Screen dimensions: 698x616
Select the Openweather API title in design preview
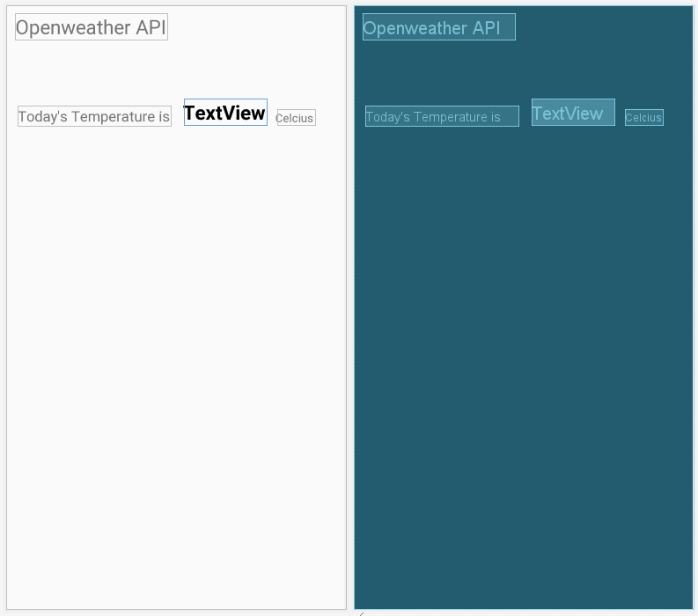(91, 27)
